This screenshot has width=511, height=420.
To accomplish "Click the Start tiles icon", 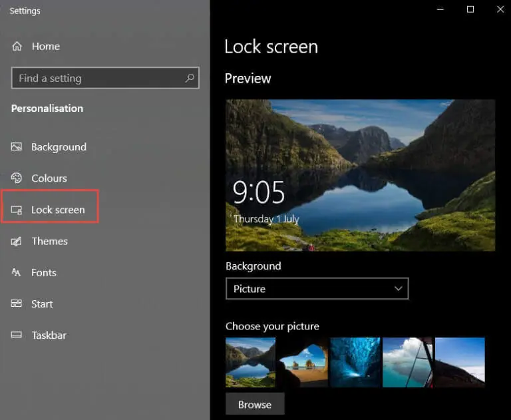I will [16, 304].
